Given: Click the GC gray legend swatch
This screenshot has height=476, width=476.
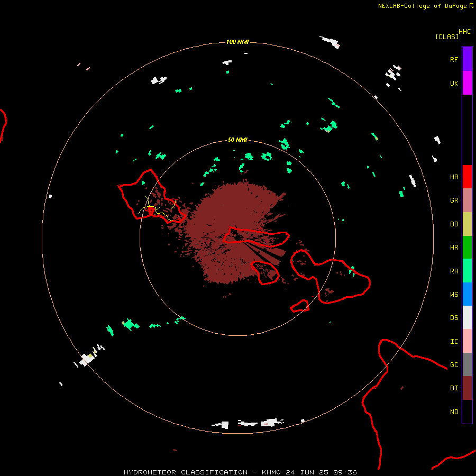Looking at the screenshot, I should [x=467, y=364].
